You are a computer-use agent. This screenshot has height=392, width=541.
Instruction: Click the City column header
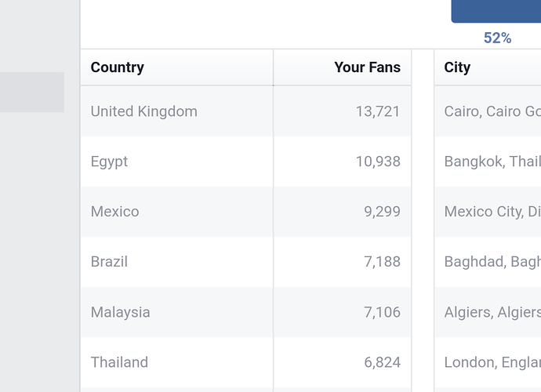point(457,67)
